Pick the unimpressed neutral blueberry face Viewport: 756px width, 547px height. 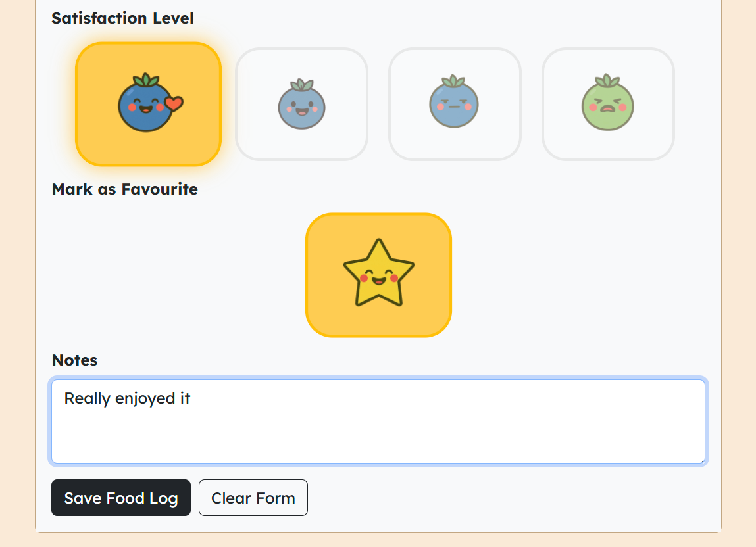[454, 104]
